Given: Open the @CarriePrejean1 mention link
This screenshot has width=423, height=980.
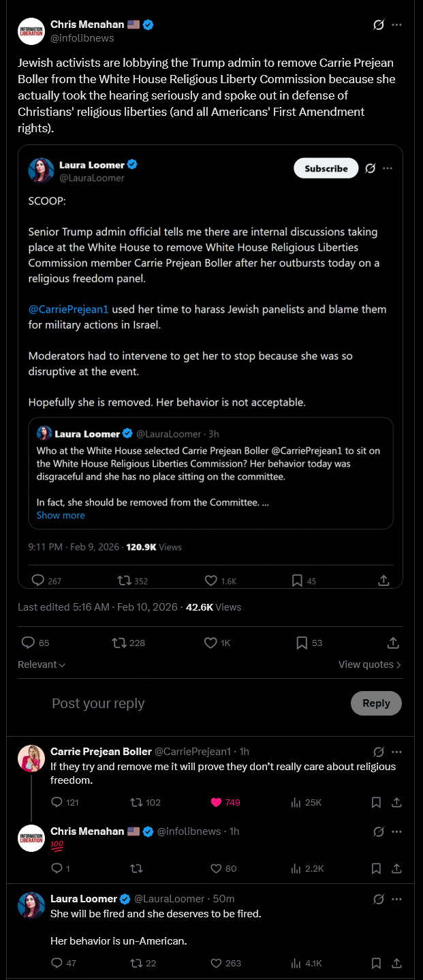Looking at the screenshot, I should (x=68, y=309).
